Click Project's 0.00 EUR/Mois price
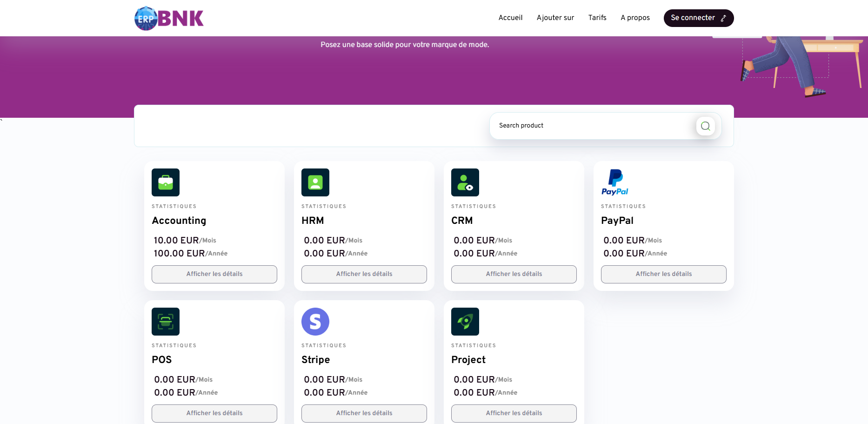This screenshot has width=868, height=424. click(483, 379)
